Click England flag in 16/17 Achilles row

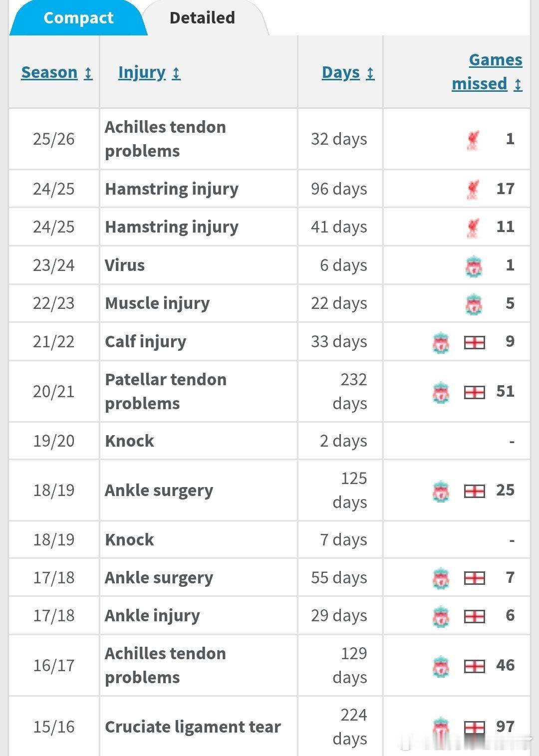(475, 666)
